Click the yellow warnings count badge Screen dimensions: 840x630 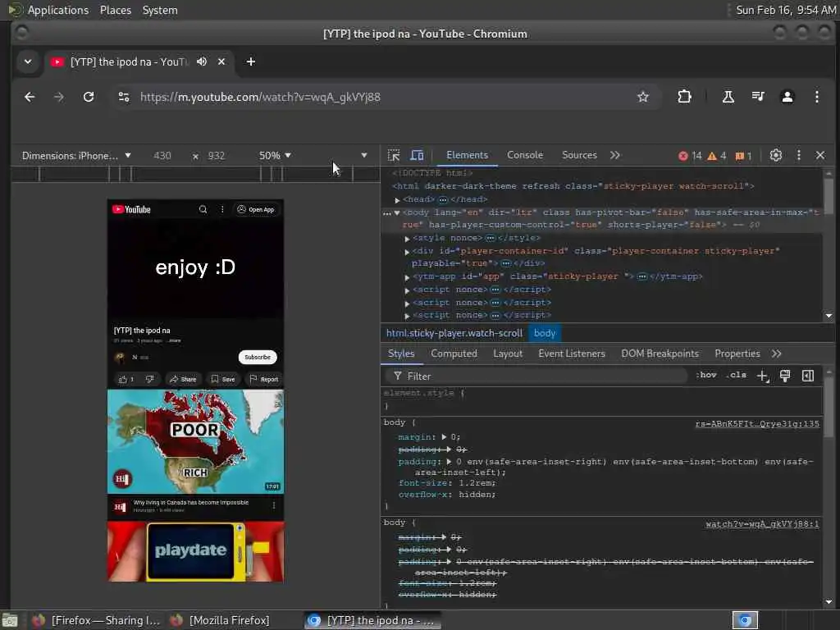pos(717,156)
